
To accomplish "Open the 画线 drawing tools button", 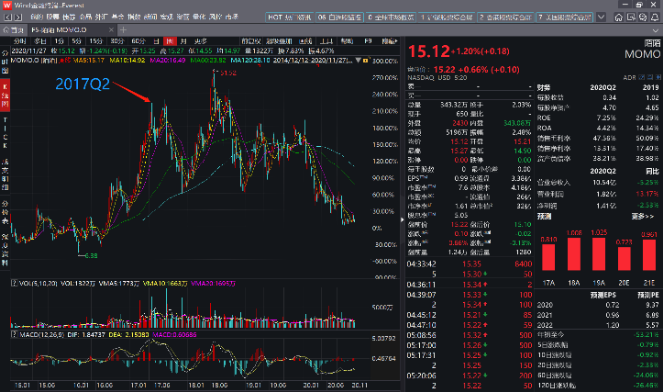I will pos(305,41).
